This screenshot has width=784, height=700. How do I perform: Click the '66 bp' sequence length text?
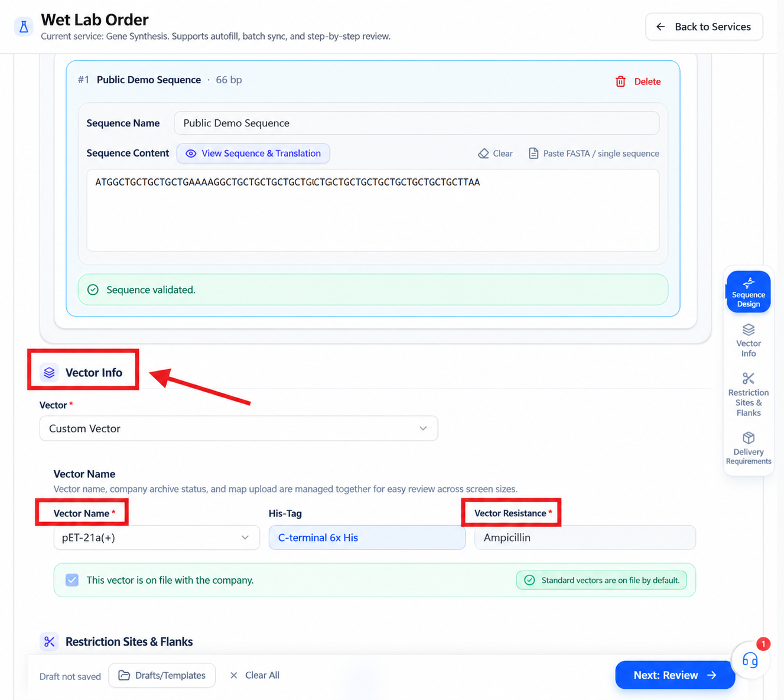click(x=229, y=80)
